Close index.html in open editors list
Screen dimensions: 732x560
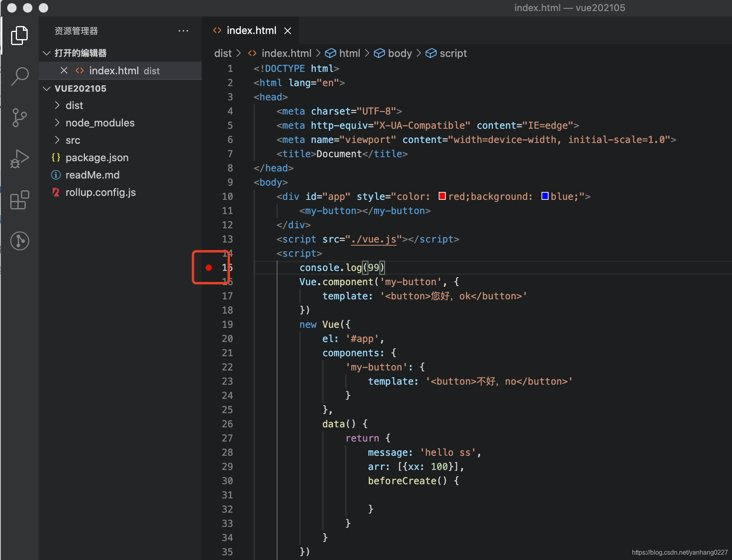(64, 71)
